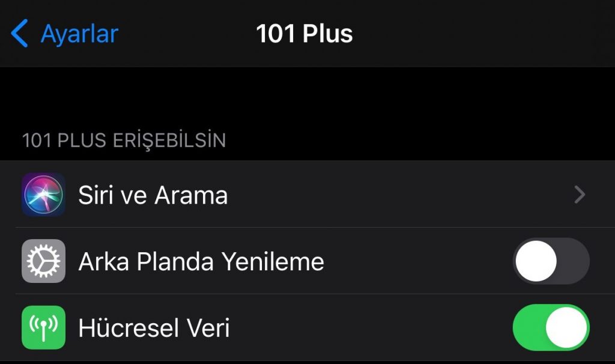
Task: Tap white knob of Hücresel Veri switch
Action: click(x=566, y=327)
